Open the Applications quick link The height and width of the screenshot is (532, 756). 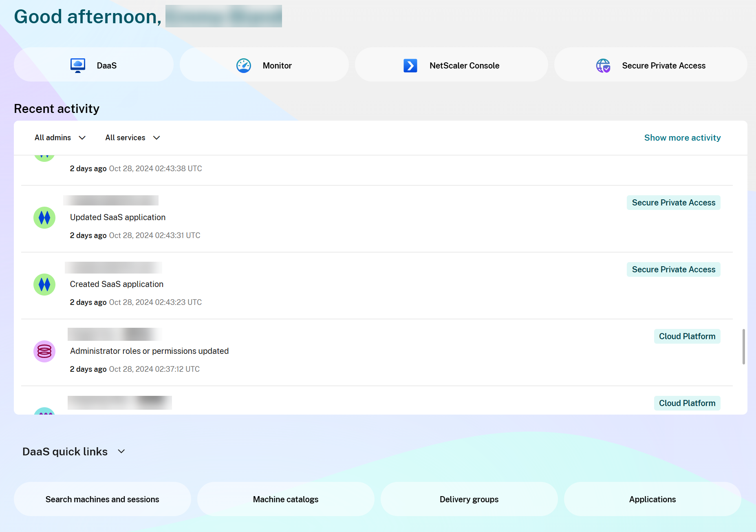pyautogui.click(x=652, y=499)
